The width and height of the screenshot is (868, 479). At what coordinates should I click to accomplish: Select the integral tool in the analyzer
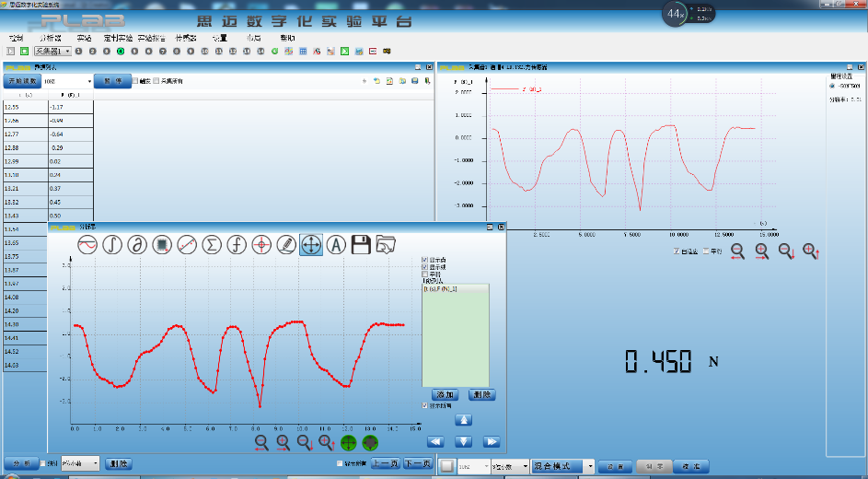point(112,244)
